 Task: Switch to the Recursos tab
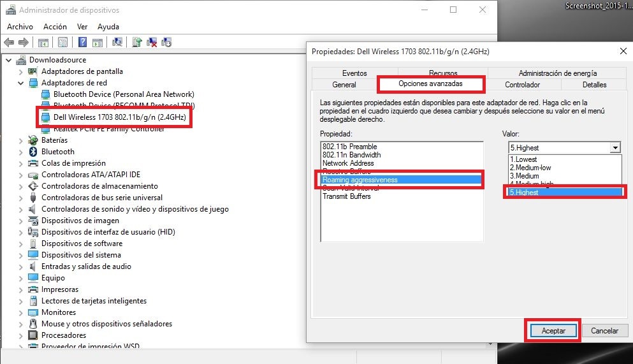[443, 73]
